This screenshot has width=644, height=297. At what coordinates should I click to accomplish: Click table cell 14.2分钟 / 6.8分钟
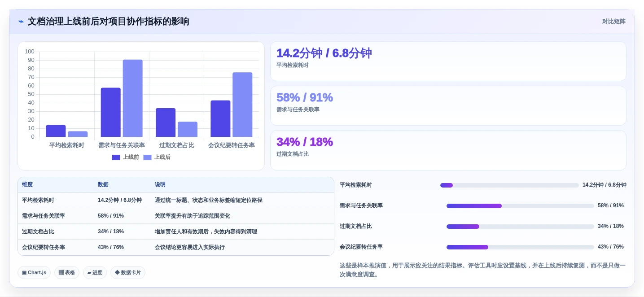[x=120, y=201]
